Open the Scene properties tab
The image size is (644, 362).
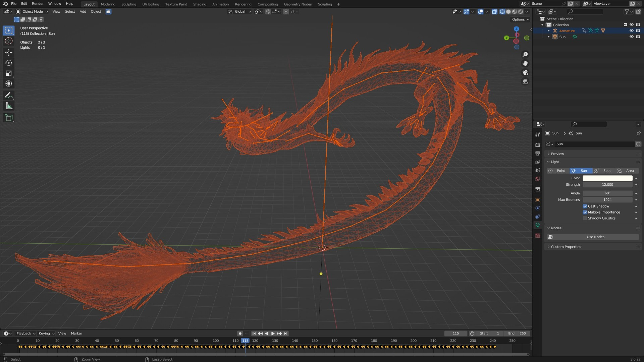pos(538,170)
